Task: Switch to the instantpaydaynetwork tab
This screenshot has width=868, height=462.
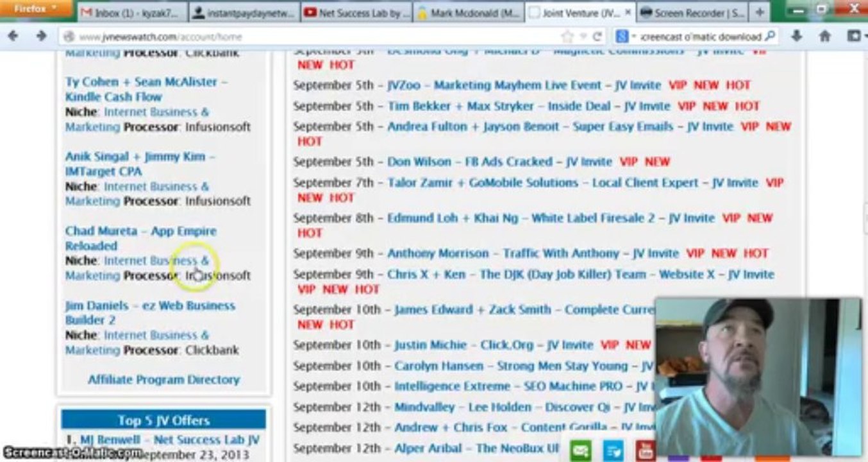Action: [244, 12]
